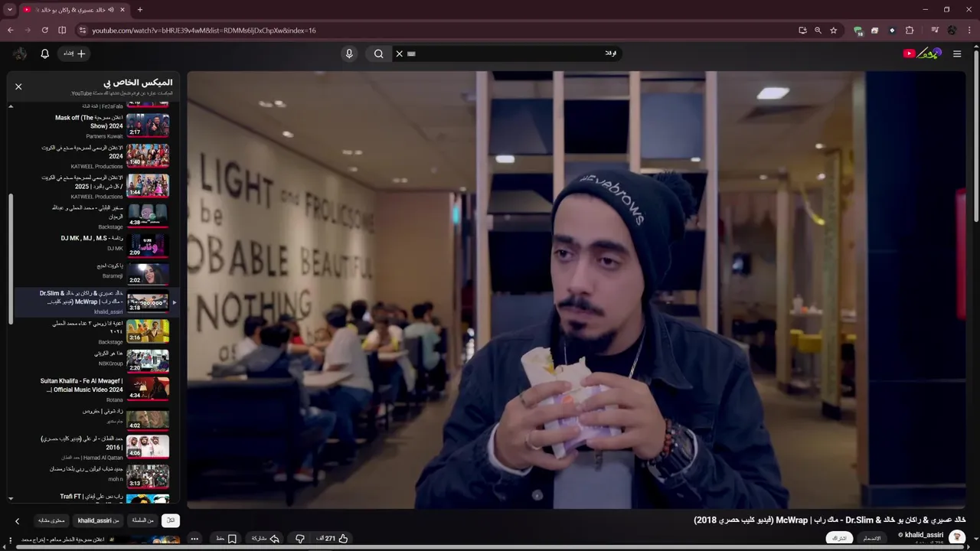This screenshot has width=980, height=551.
Task: Open Chrome three-dot main menu
Action: [969, 31]
